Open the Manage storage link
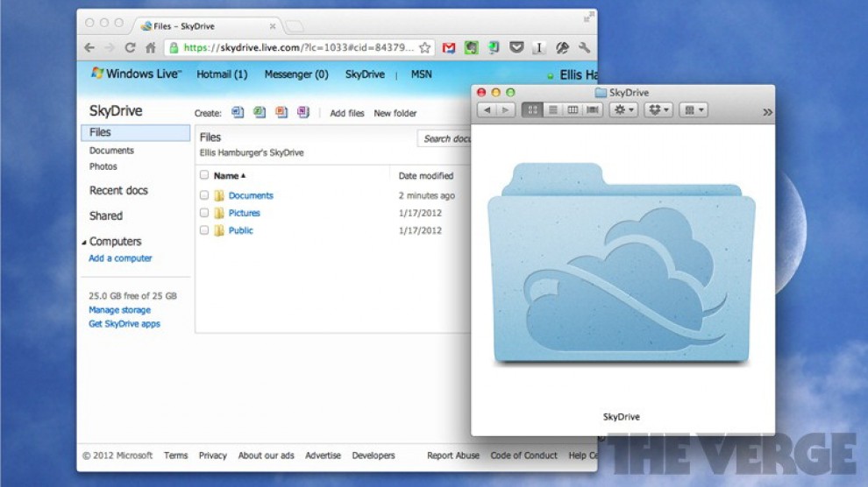This screenshot has width=868, height=487. click(x=119, y=310)
